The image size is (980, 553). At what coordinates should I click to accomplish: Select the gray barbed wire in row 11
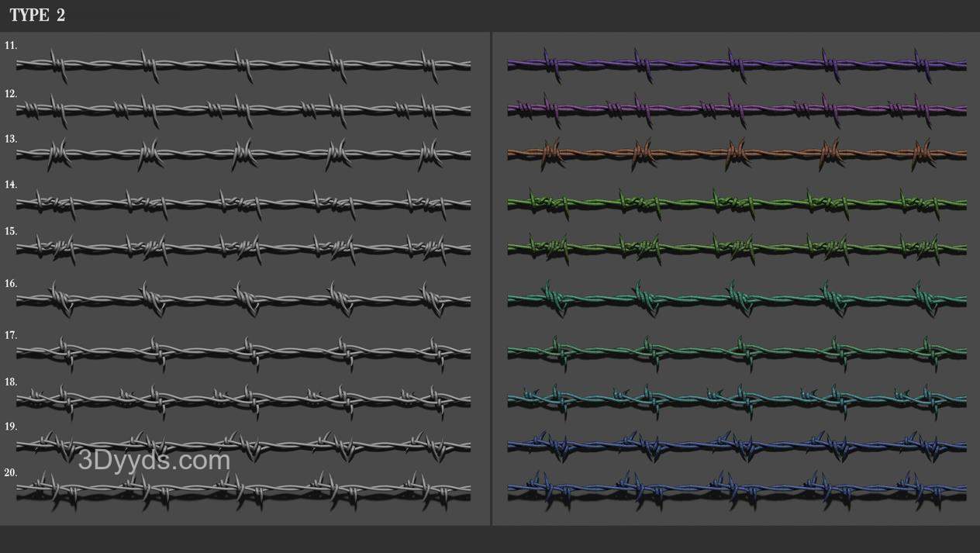coord(243,65)
